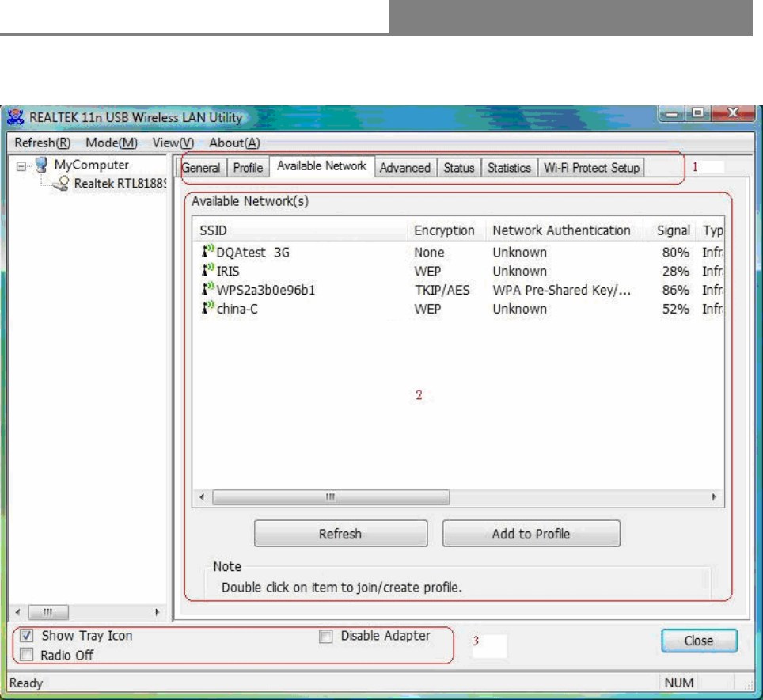Collapse the MyComputer tree node
Viewport: 763px width, 700px height.
click(x=21, y=166)
